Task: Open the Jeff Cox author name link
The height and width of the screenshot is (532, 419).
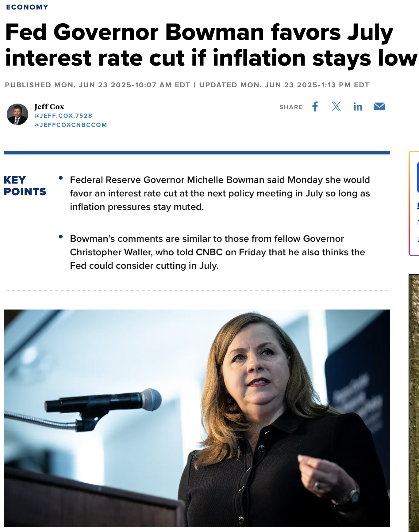Action: tap(49, 107)
